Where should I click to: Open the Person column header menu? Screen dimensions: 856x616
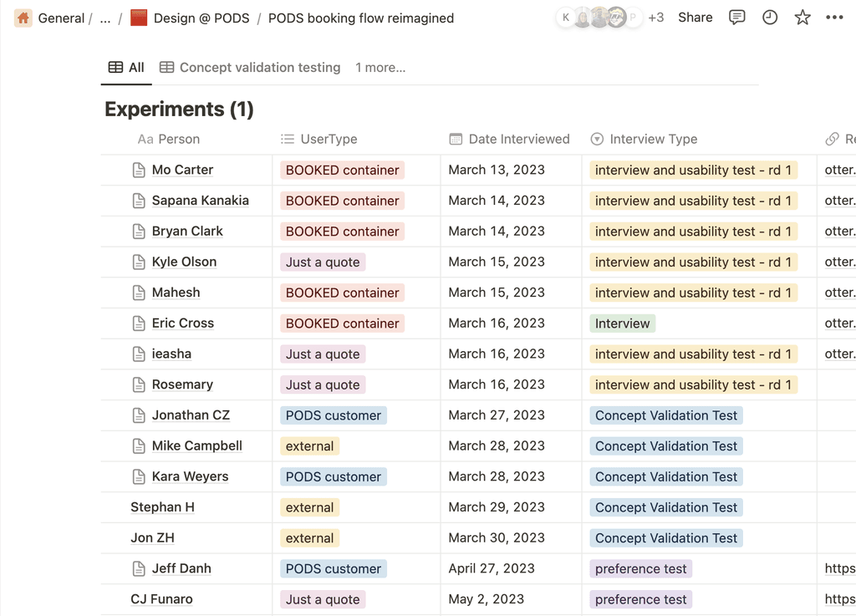pos(169,139)
